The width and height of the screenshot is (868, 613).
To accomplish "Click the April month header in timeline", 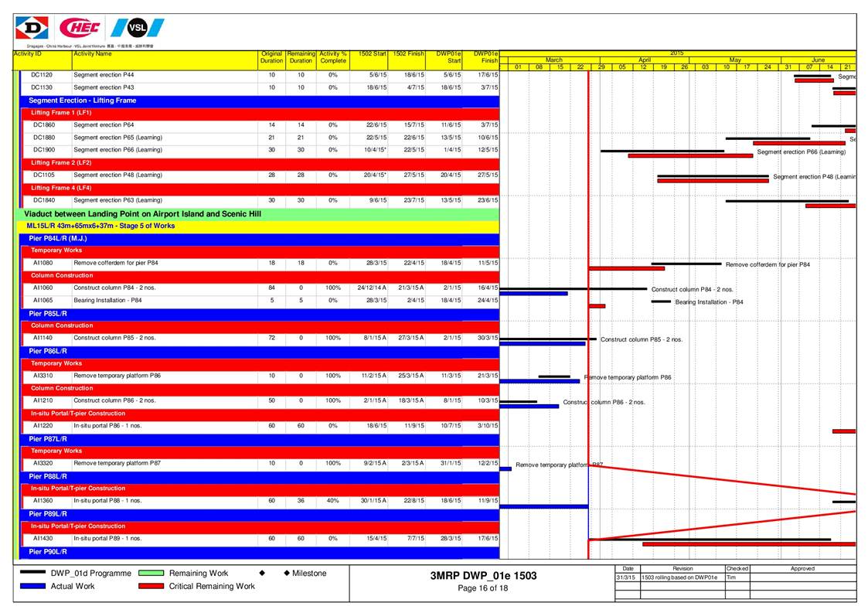I will 645,60.
